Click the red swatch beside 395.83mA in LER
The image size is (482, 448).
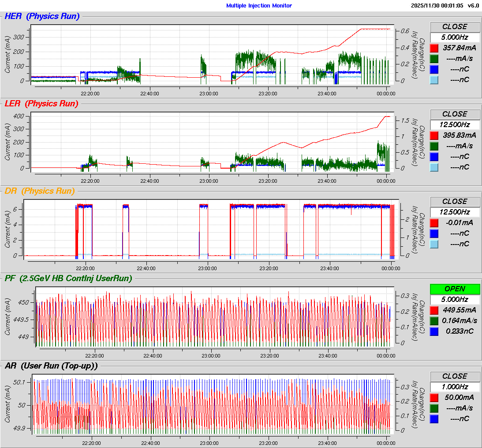coord(434,135)
